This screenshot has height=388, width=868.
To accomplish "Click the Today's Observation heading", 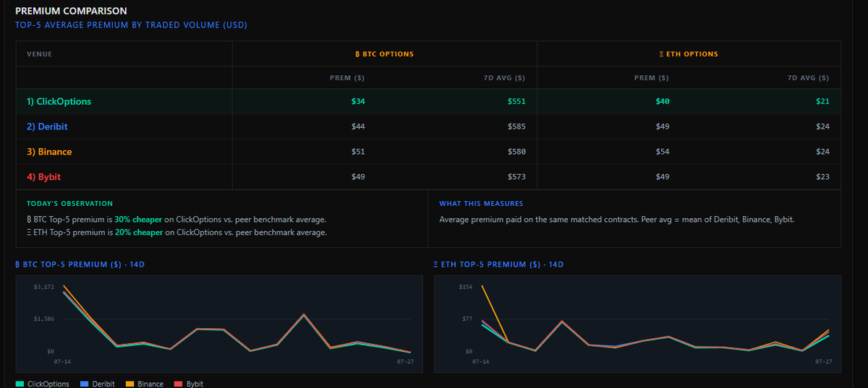I will [x=69, y=204].
